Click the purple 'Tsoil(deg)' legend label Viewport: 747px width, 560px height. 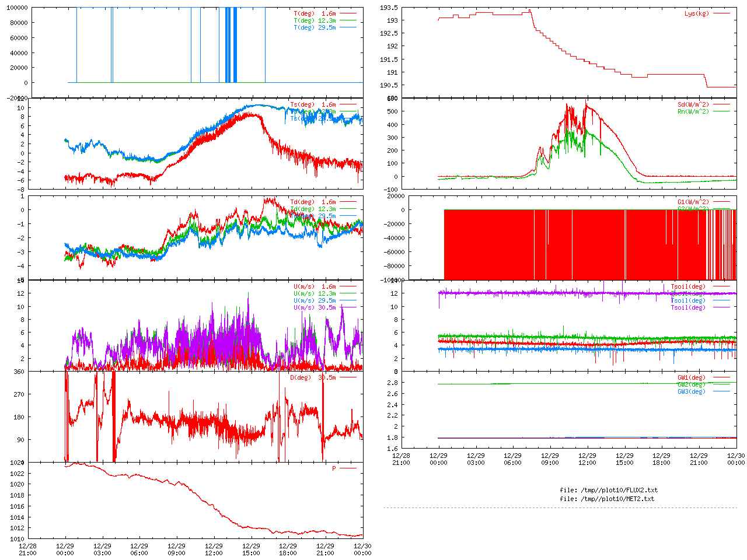688,308
